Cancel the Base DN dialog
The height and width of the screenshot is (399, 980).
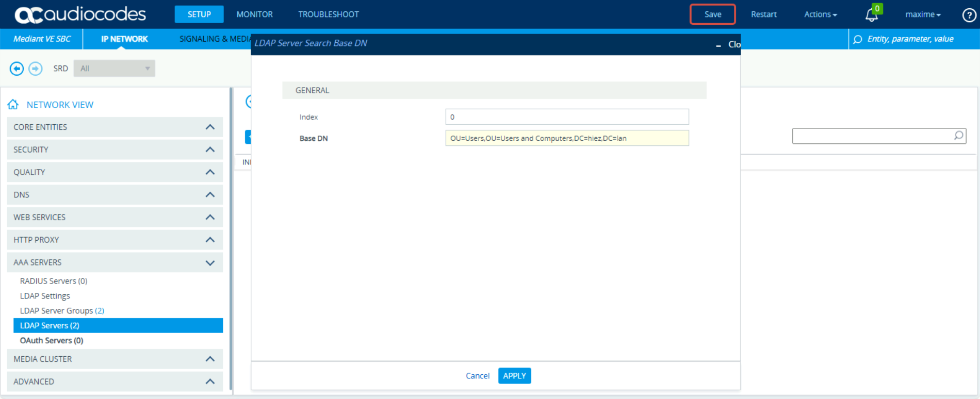point(477,376)
